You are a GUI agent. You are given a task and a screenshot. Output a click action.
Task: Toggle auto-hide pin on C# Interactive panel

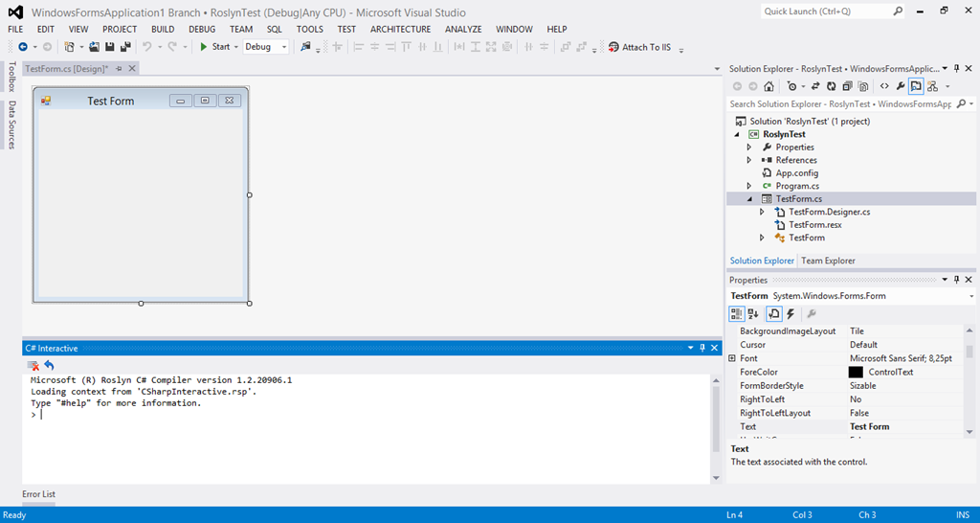pyautogui.click(x=702, y=347)
